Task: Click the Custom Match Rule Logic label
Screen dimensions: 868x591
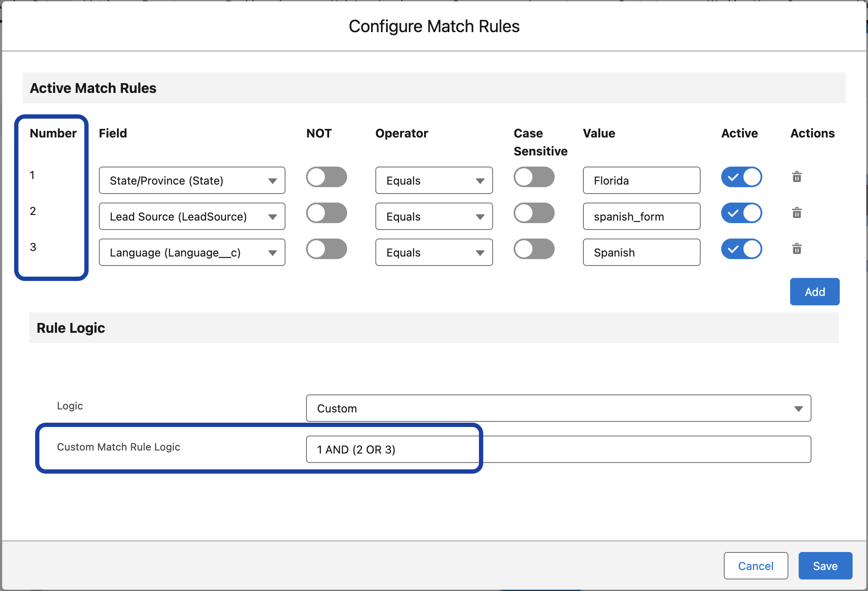Action: coord(119,447)
